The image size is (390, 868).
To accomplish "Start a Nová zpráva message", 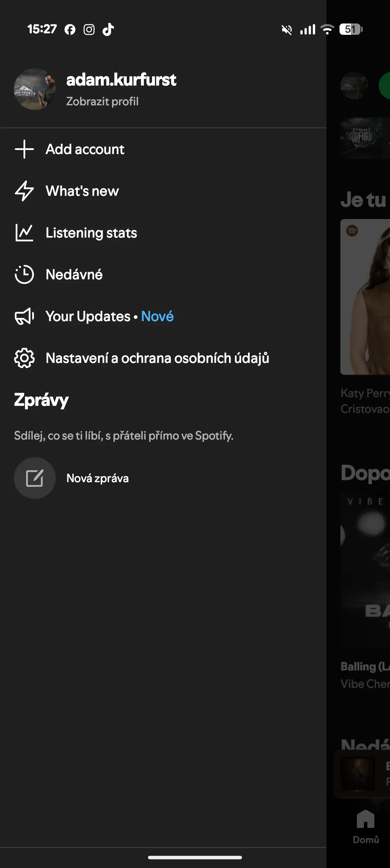I will point(98,478).
